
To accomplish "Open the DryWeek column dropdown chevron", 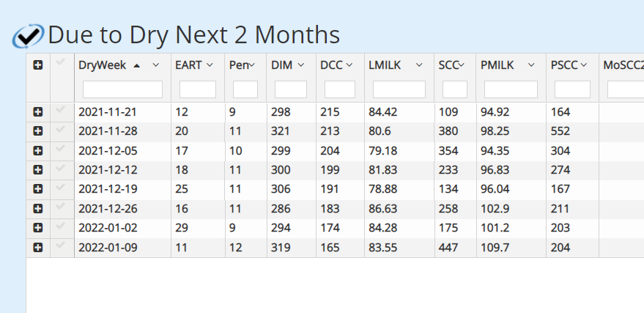I will 155,65.
